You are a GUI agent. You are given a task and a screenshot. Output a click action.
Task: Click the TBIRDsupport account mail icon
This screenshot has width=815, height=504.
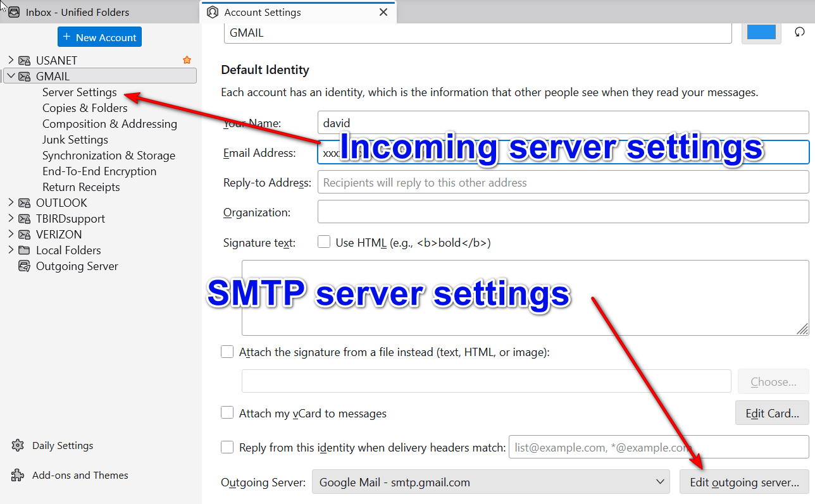[24, 219]
